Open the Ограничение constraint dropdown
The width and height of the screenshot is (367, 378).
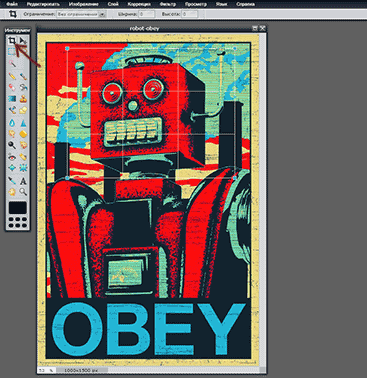(81, 14)
